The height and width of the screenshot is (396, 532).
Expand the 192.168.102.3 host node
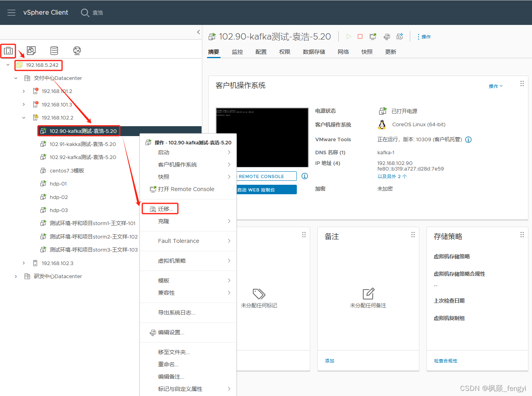point(24,263)
